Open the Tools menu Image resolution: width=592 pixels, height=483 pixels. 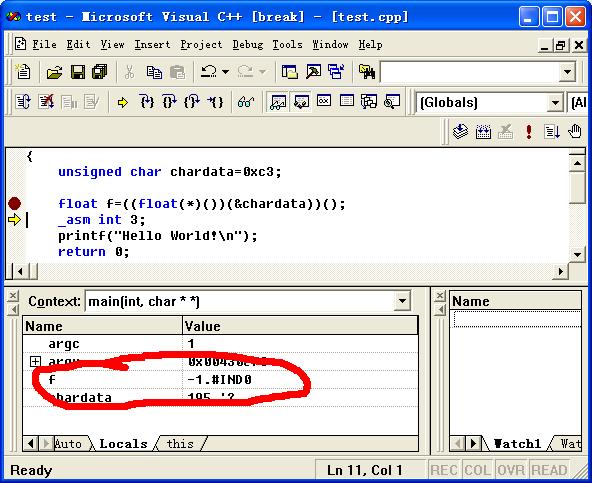pos(287,45)
